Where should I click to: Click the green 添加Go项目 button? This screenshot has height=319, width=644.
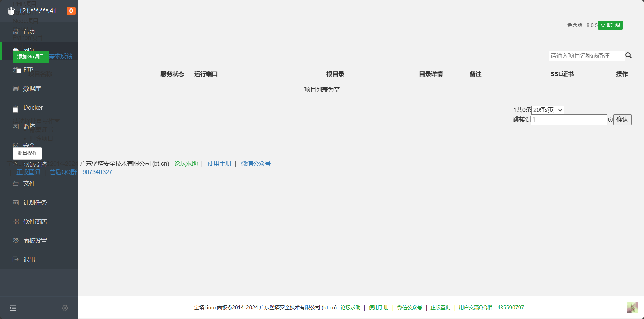[x=31, y=57]
